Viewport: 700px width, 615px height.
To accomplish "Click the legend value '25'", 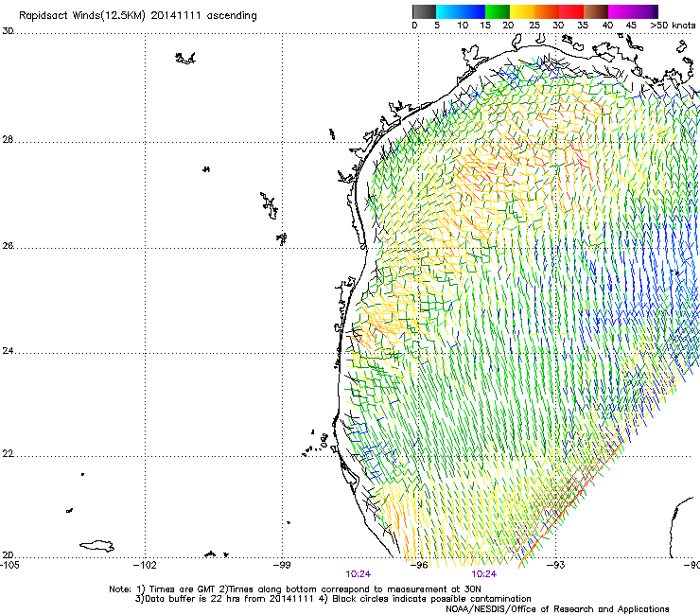I will 534,26.
